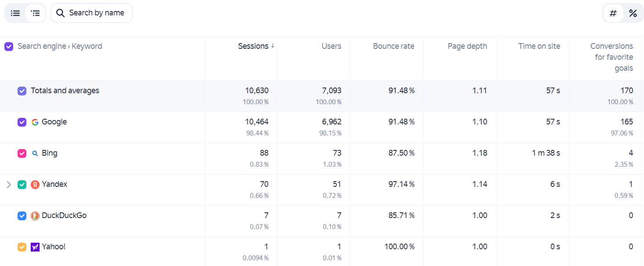Click the DuckDuckGo logo icon

[35, 216]
